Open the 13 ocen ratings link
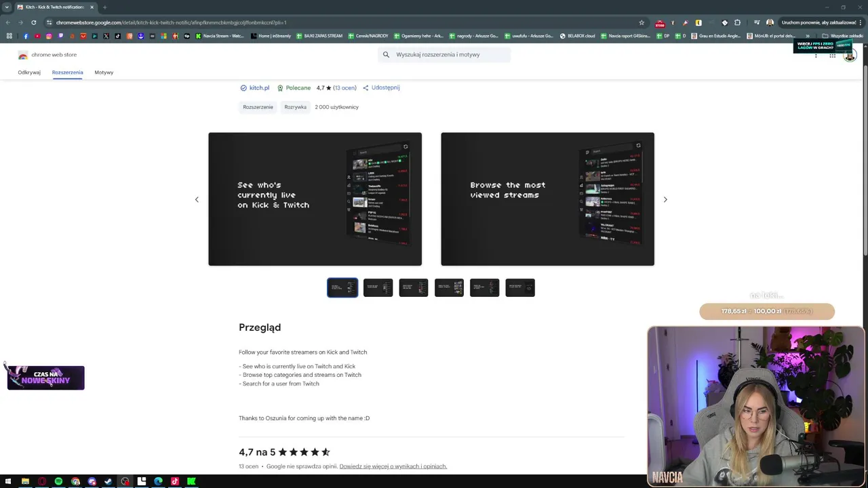Image resolution: width=868 pixels, height=488 pixels. click(344, 87)
